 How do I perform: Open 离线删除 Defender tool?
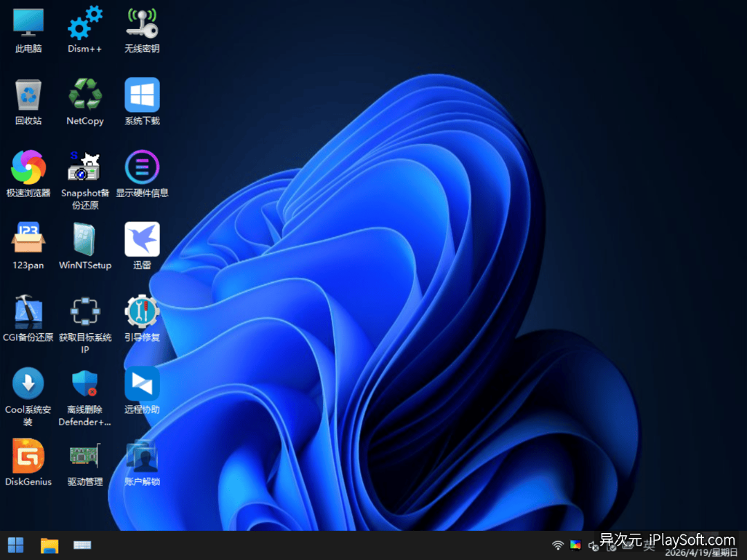[85, 397]
